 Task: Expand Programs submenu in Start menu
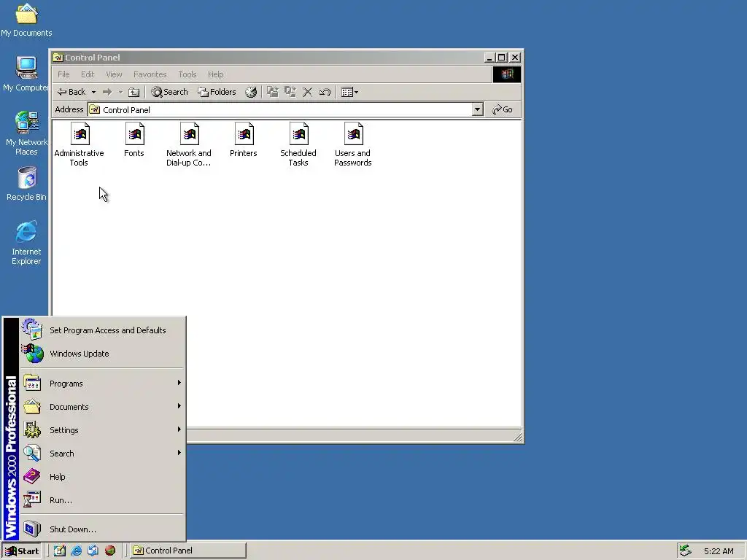[x=101, y=384]
